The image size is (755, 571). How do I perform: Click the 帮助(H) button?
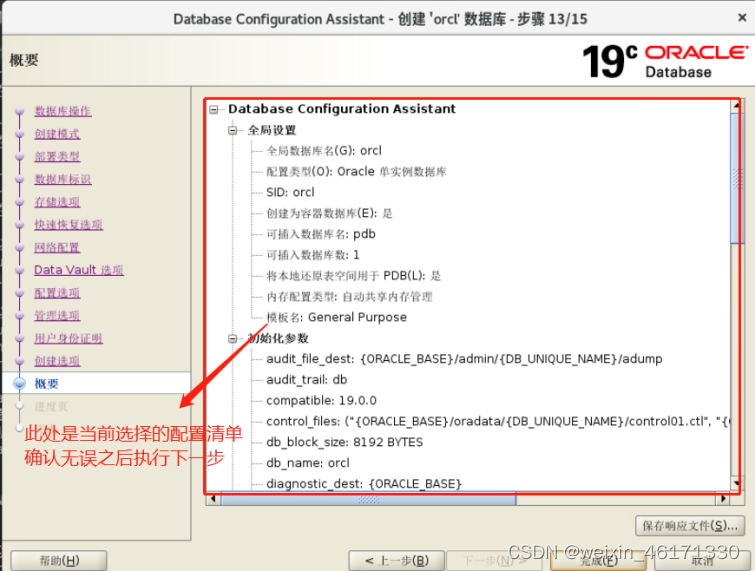click(59, 561)
